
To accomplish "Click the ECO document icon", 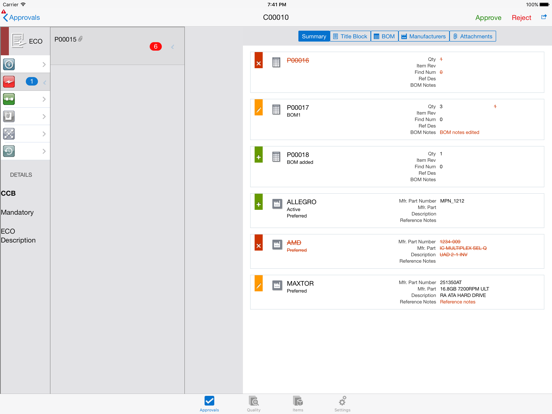I will click(x=18, y=41).
